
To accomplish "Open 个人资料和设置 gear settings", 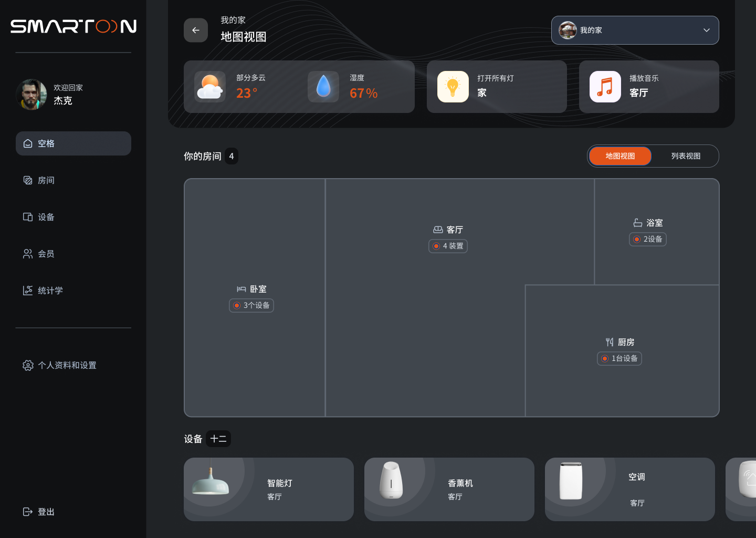I will pyautogui.click(x=28, y=365).
